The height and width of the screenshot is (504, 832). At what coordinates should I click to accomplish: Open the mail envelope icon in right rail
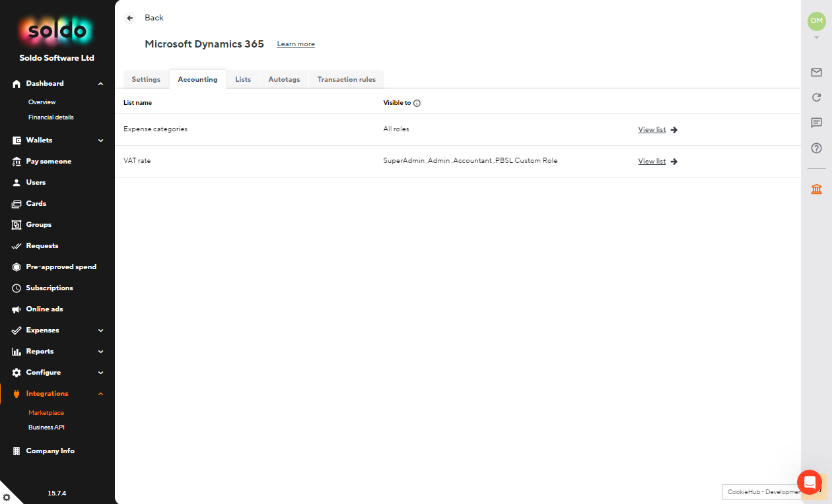click(817, 72)
